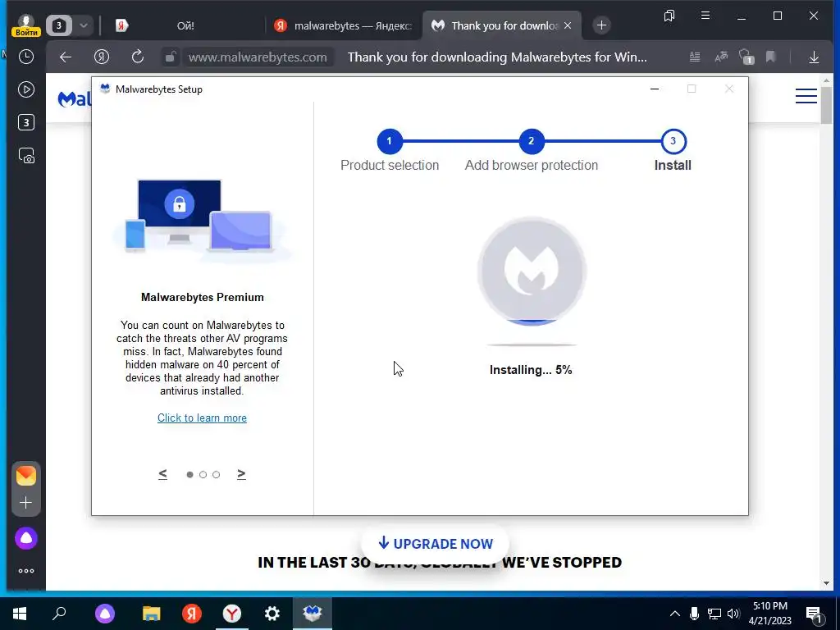Select the third carousel dot
Image resolution: width=840 pixels, height=630 pixels.
point(216,475)
